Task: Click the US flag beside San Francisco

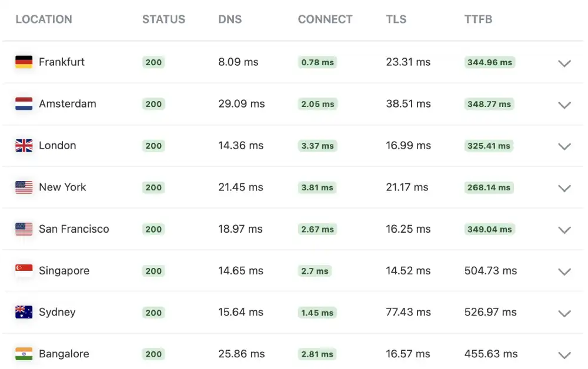Action: [24, 229]
